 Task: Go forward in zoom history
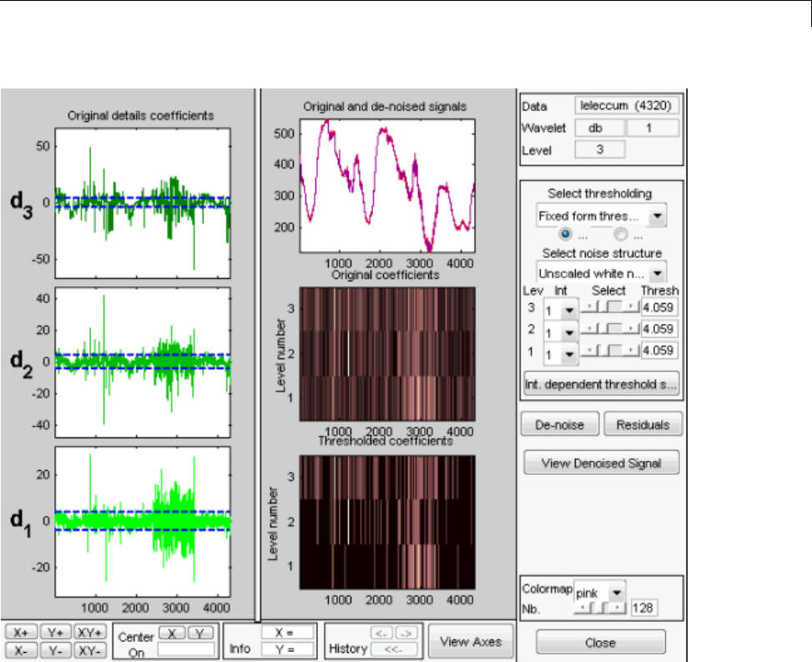pyautogui.click(x=406, y=633)
